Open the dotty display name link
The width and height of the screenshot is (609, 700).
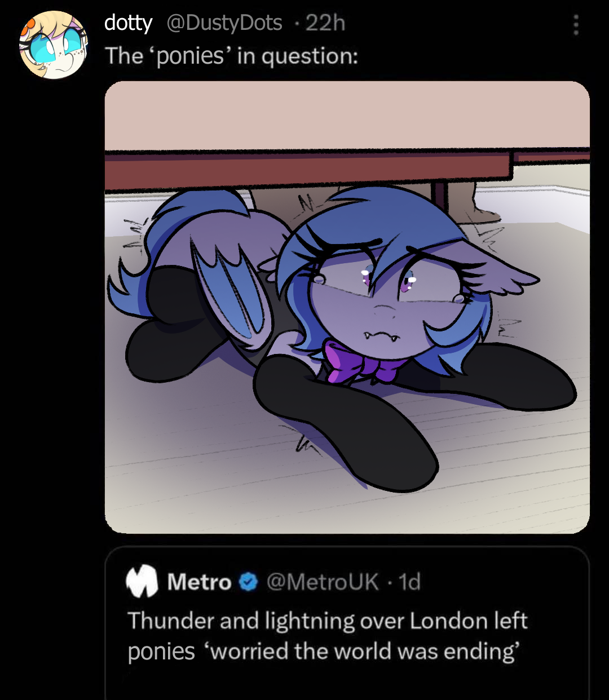[x=128, y=23]
